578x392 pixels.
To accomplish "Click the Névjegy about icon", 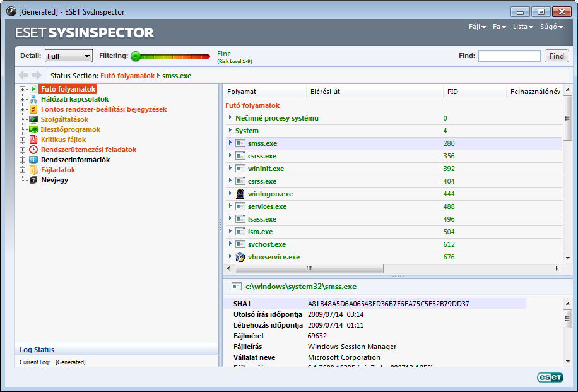I will [33, 180].
